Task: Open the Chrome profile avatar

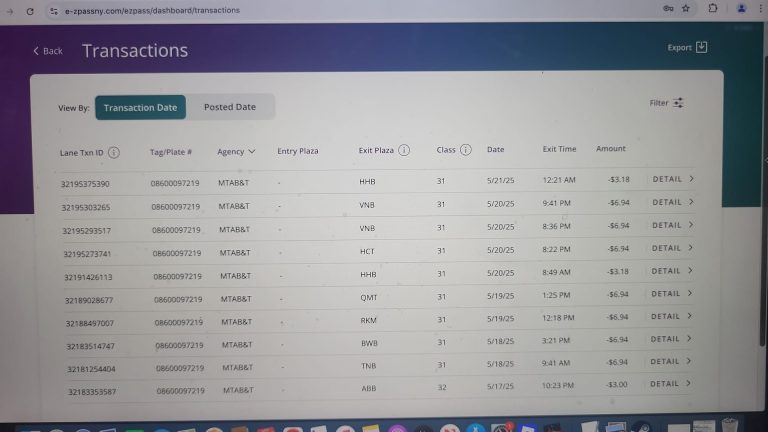Action: [x=741, y=9]
